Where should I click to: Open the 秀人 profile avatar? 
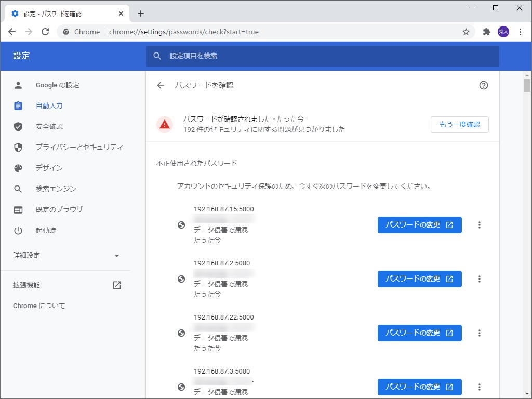pyautogui.click(x=503, y=32)
